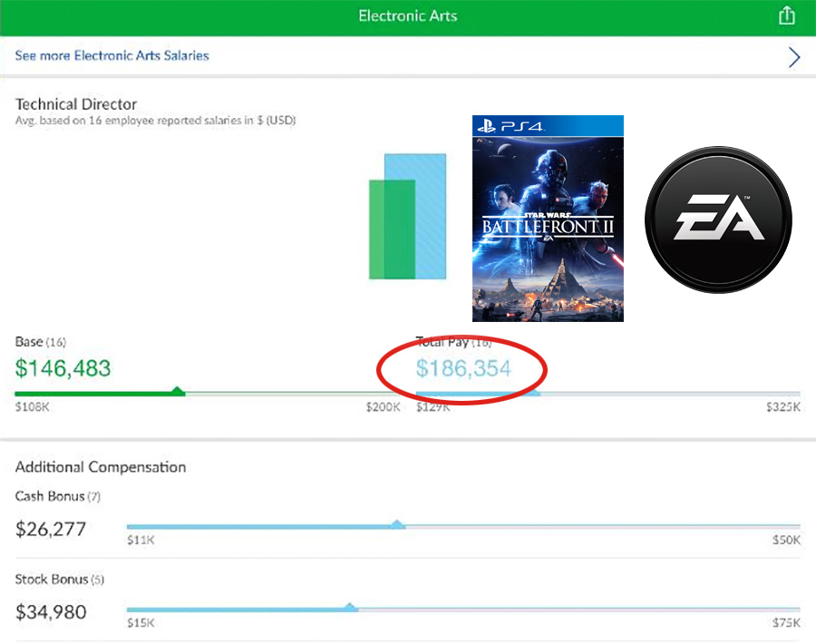The width and height of the screenshot is (816, 644).
Task: Click the $34,980 stock bonus value
Action: (51, 612)
